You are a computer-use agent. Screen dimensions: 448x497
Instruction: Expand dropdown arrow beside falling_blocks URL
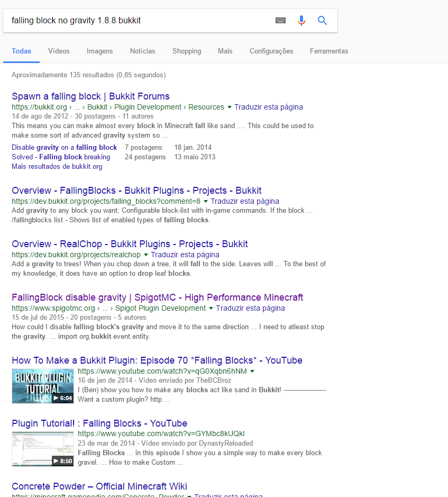pos(206,201)
